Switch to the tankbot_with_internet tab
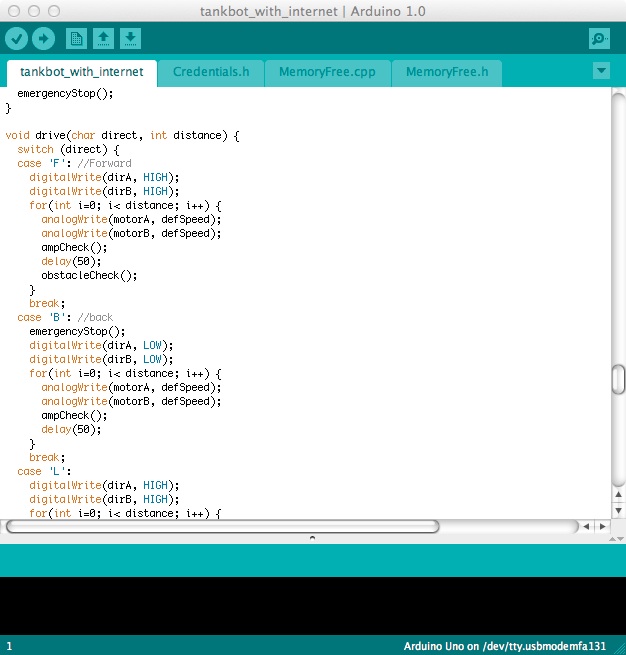Viewport: 626px width, 655px height. [82, 72]
